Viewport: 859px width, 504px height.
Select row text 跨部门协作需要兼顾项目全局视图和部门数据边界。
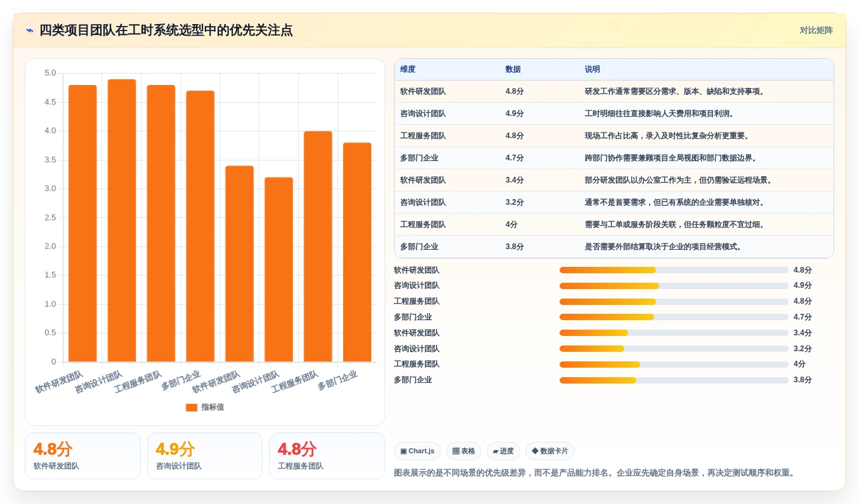672,158
